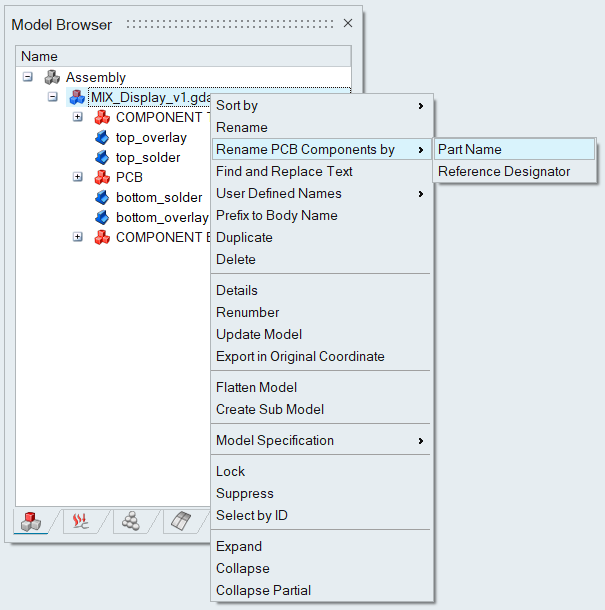This screenshot has height=610, width=605.
Task: Select the top_solder tree item
Action: click(148, 158)
